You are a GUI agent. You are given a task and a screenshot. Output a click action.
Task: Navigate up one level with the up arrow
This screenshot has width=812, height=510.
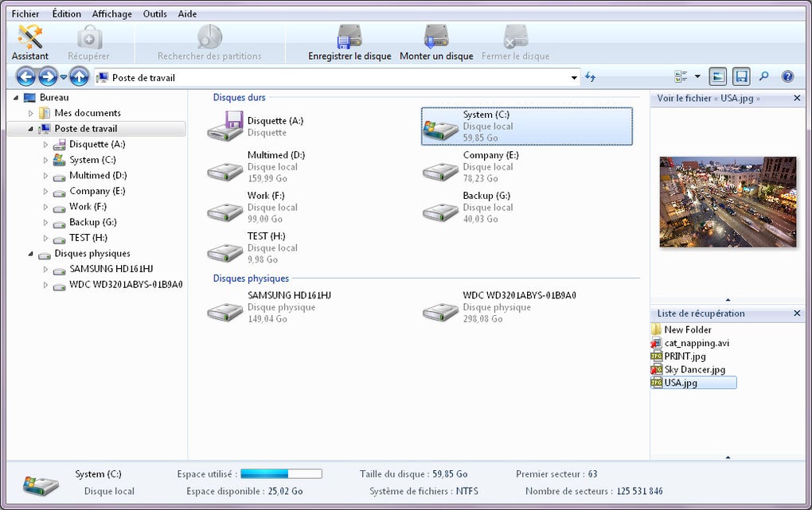coord(79,77)
